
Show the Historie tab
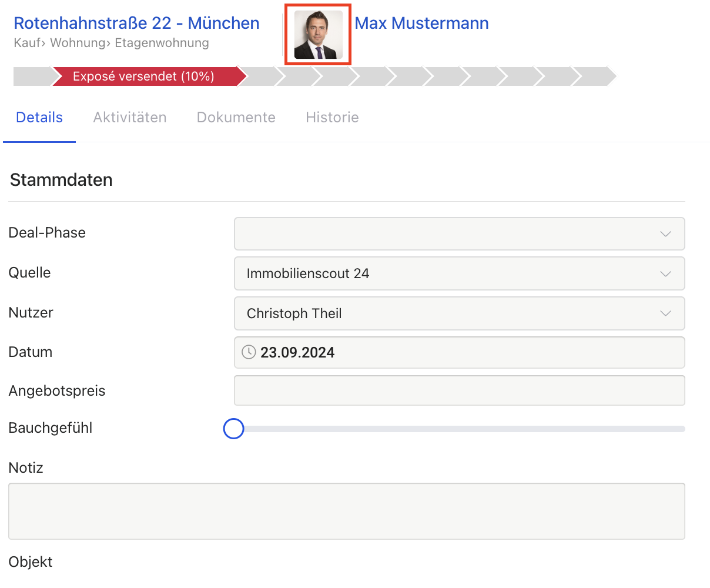(332, 118)
